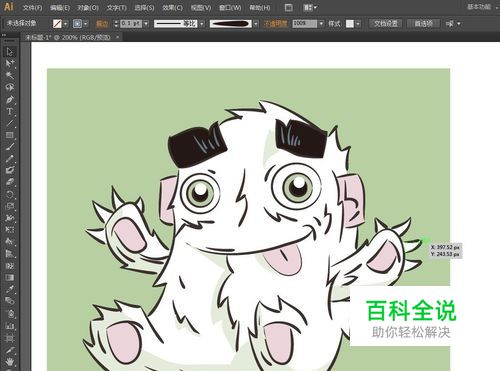Open the 帮助(H) menu
This screenshot has width=500, height=371.
(x=260, y=7)
